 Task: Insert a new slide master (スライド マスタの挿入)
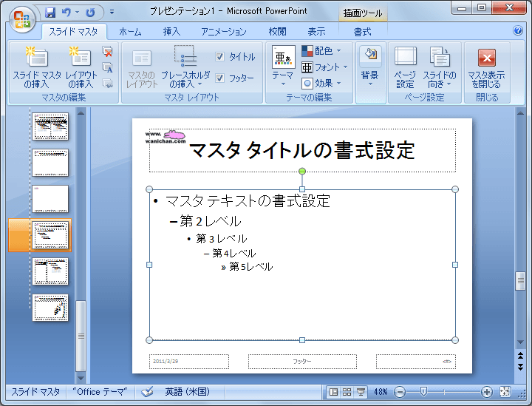pyautogui.click(x=37, y=67)
